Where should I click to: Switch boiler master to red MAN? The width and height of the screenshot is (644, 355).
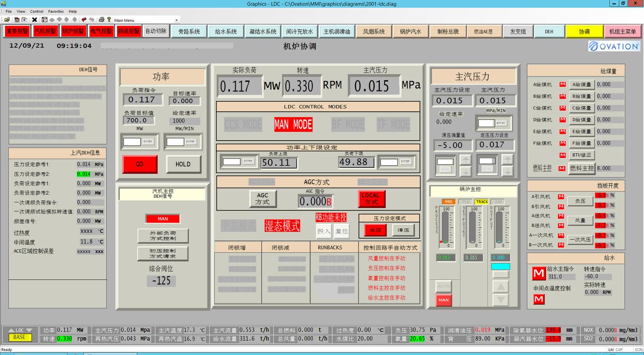[444, 300]
